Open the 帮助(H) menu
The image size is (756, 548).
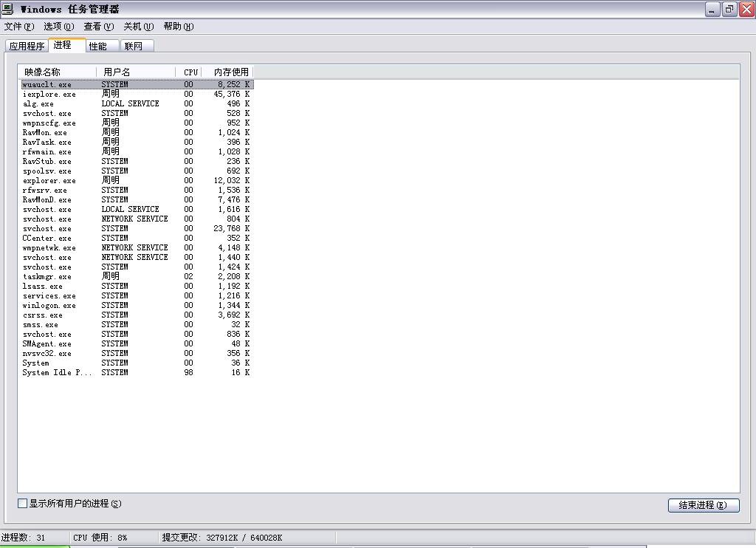179,27
